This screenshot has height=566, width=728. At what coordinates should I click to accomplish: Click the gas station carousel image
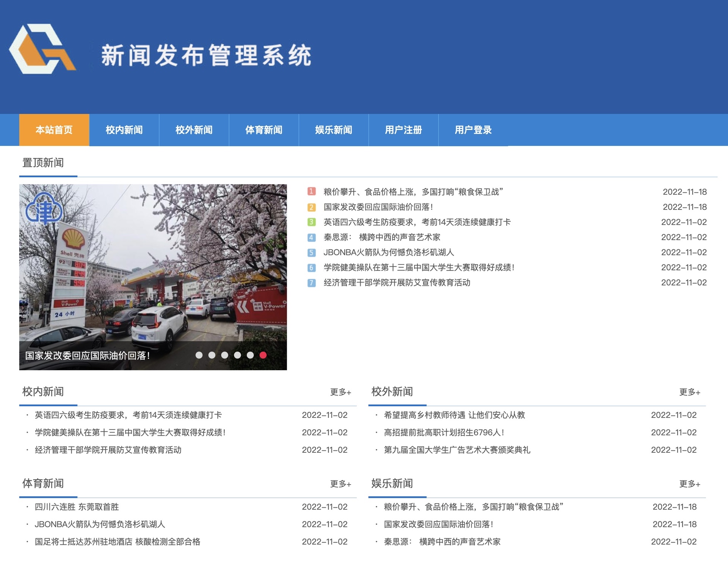[x=153, y=265]
